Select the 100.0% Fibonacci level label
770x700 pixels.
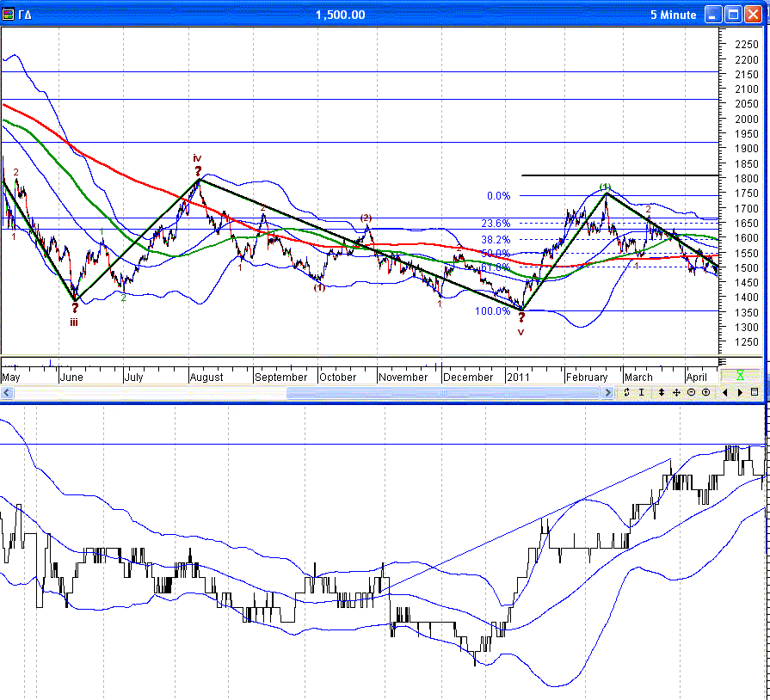tap(492, 311)
